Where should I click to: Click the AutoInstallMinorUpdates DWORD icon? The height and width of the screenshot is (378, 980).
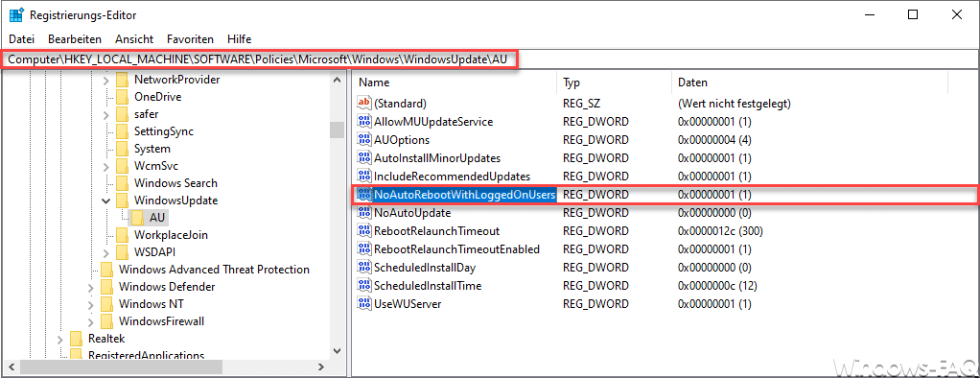click(x=363, y=157)
